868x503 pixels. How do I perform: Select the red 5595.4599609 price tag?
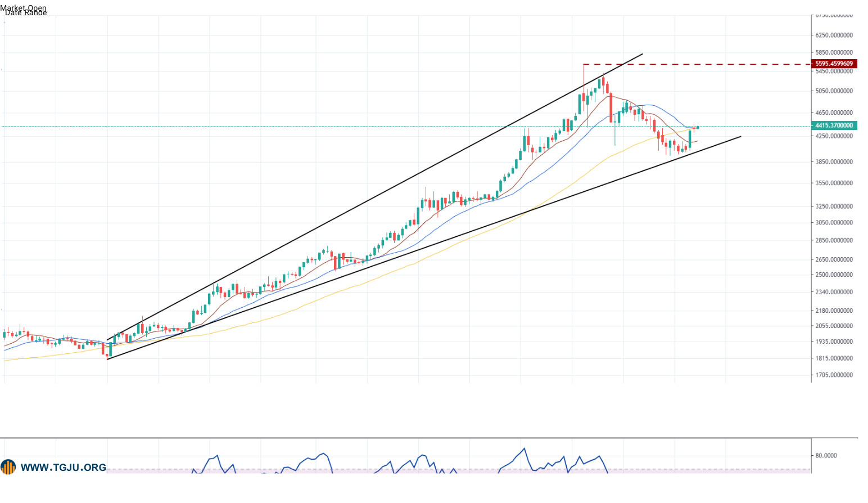click(834, 64)
